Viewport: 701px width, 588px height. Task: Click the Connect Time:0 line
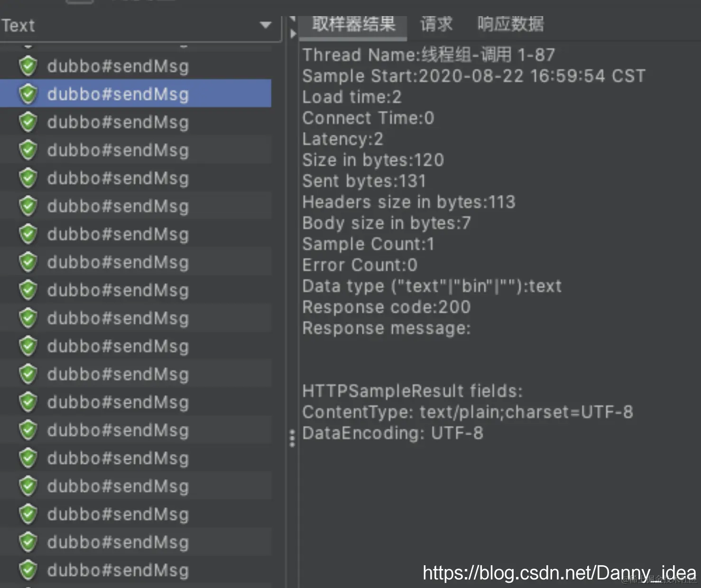tap(368, 118)
